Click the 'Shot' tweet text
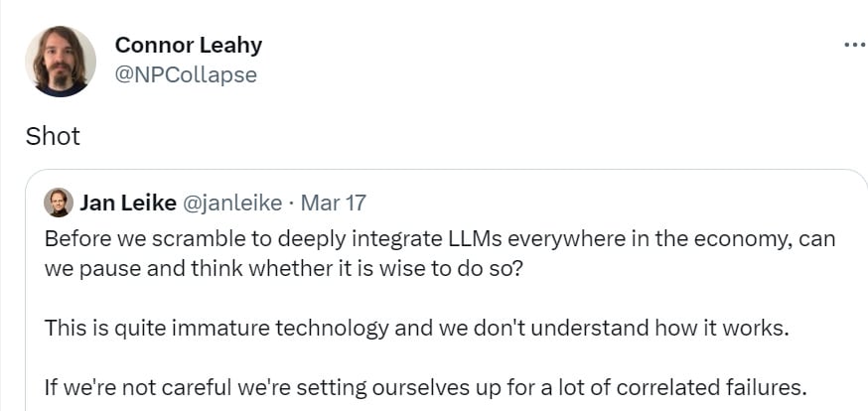Viewport: 868px width, 411px height. click(x=53, y=136)
